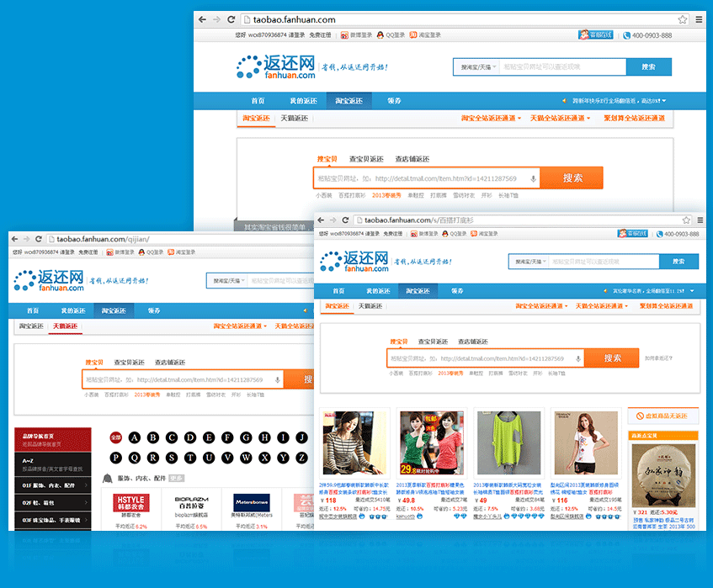Click the phone icon beside 400-0903-888 in homepage window

(x=626, y=35)
